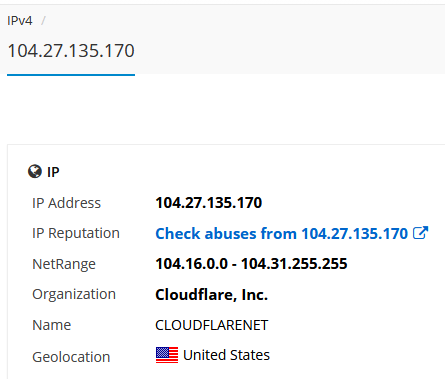The height and width of the screenshot is (379, 445).
Task: Click the Geolocation label
Action: 71,357
